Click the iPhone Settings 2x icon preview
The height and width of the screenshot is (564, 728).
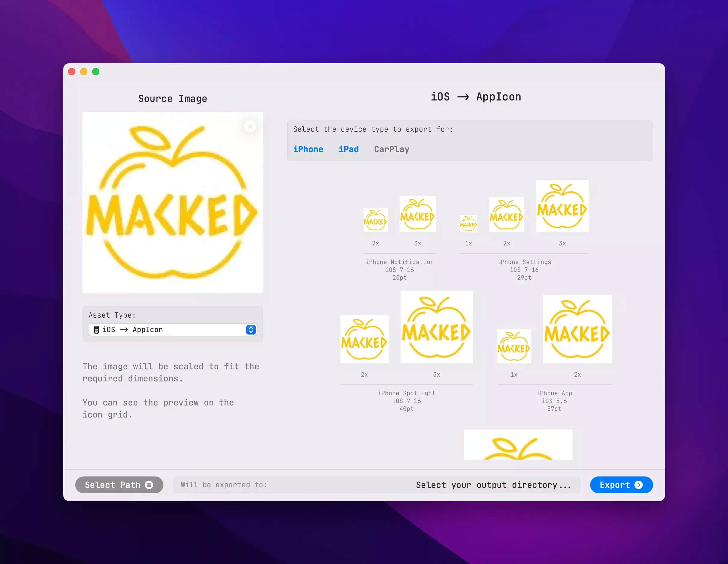(x=506, y=215)
